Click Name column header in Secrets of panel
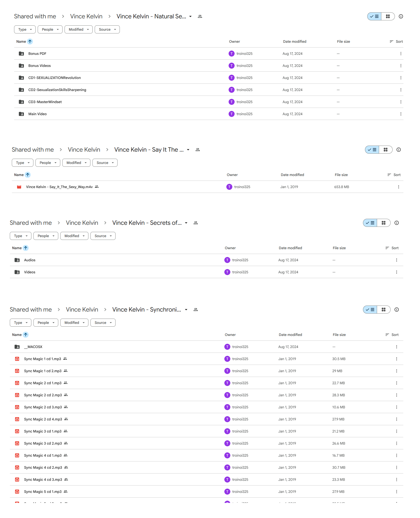Screen dimensions: 420x518 tap(17, 248)
